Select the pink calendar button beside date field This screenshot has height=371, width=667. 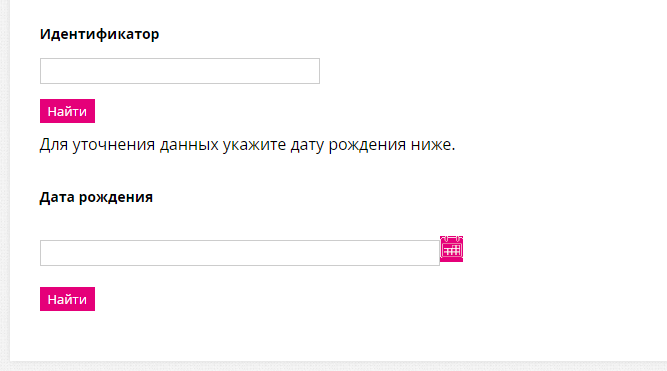pos(451,249)
